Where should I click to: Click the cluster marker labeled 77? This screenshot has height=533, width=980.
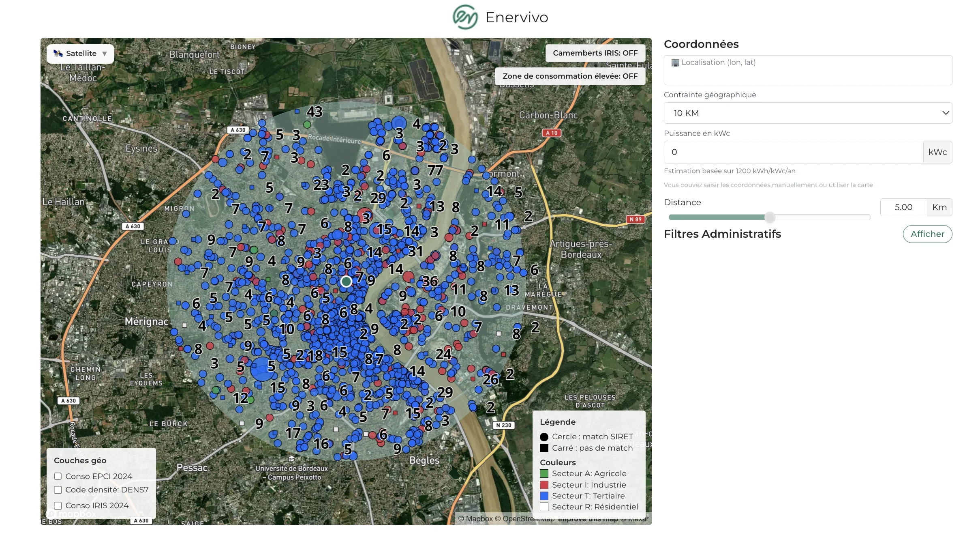tap(435, 170)
